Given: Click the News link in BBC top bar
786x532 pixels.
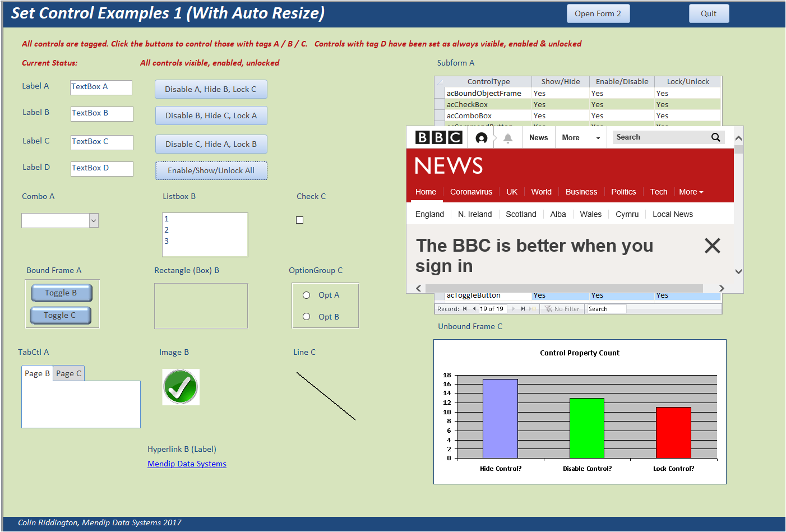Looking at the screenshot, I should pyautogui.click(x=538, y=138).
